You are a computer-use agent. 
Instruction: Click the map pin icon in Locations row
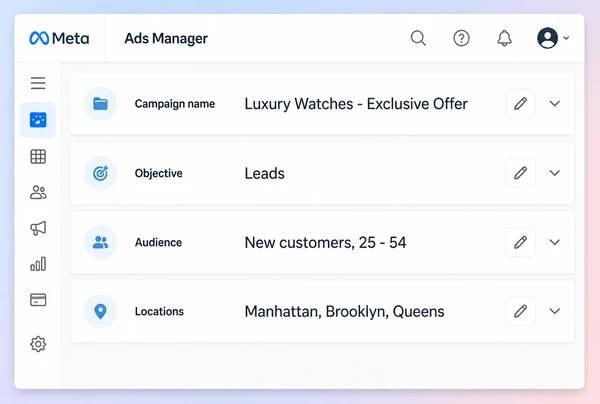tap(100, 311)
